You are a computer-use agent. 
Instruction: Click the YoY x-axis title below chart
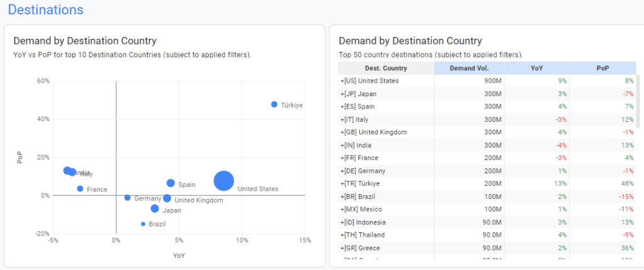pyautogui.click(x=179, y=256)
